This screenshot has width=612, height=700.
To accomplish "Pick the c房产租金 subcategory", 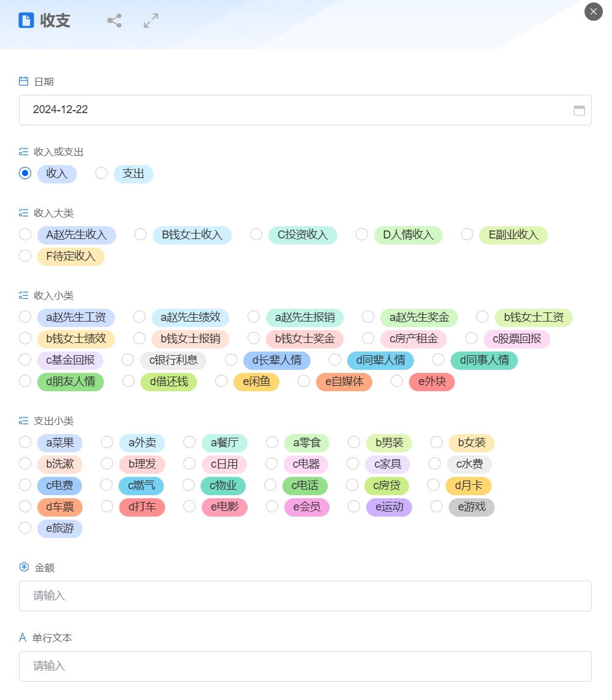I will pyautogui.click(x=368, y=339).
